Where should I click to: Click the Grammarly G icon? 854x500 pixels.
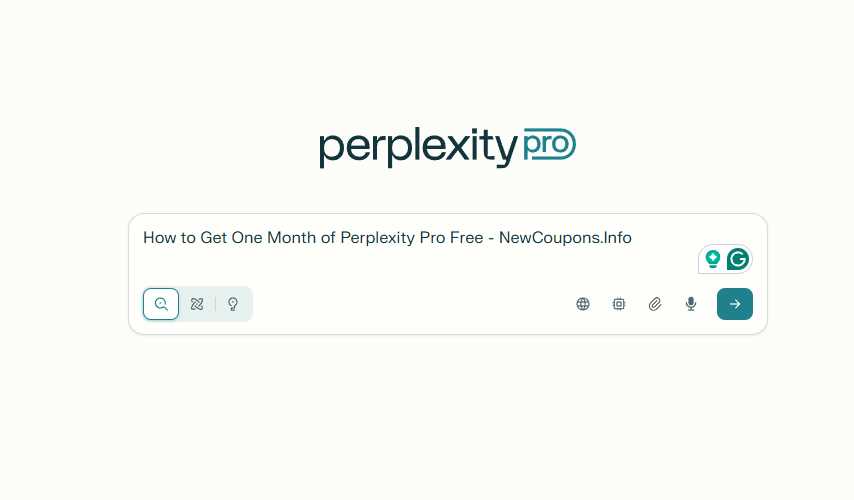coord(738,259)
